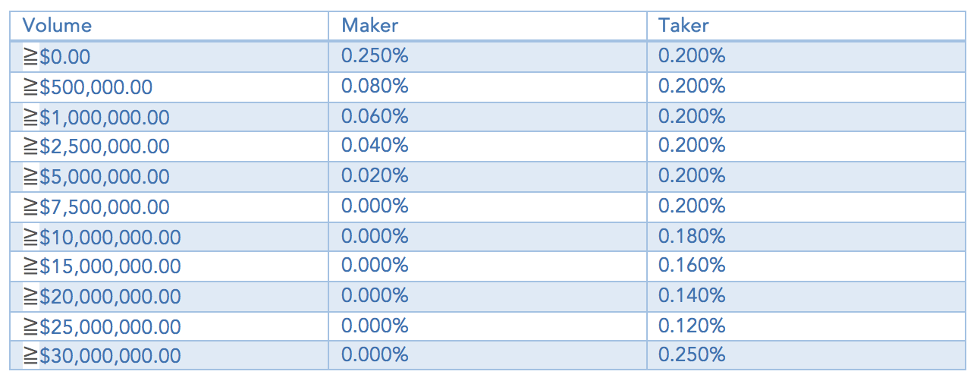Image resolution: width=980 pixels, height=384 pixels.
Task: Click the Taker column header
Action: [806, 25]
